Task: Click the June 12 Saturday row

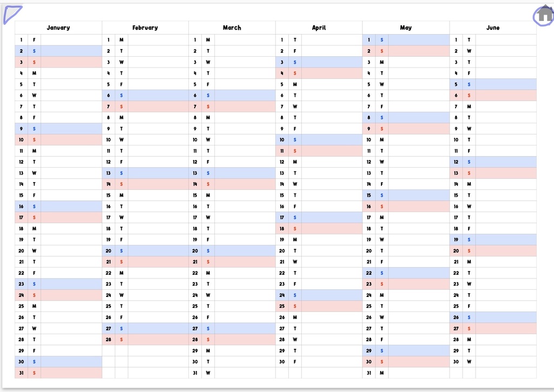Action: pos(506,162)
